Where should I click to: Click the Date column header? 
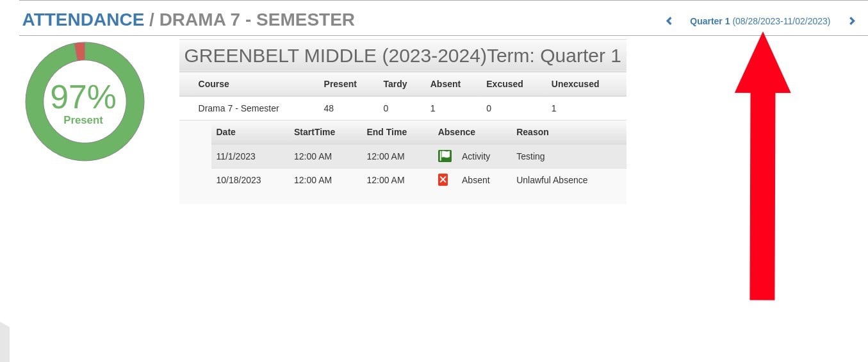click(x=225, y=132)
